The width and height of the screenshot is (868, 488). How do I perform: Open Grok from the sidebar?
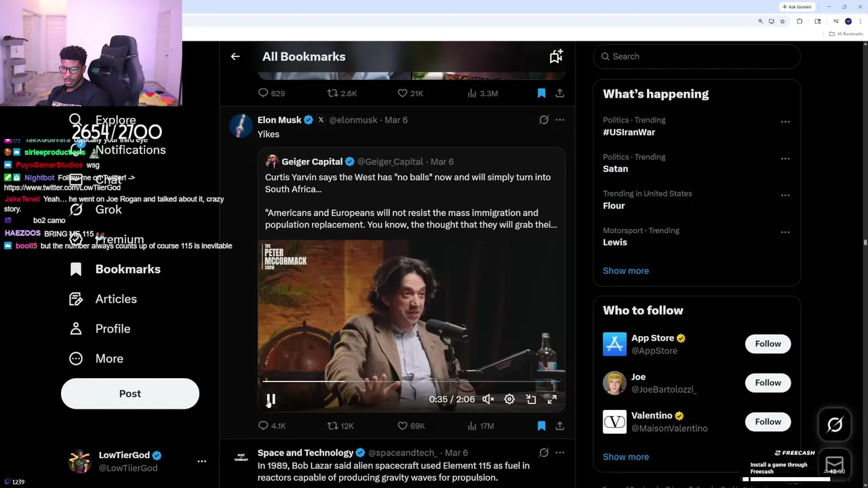(x=96, y=209)
